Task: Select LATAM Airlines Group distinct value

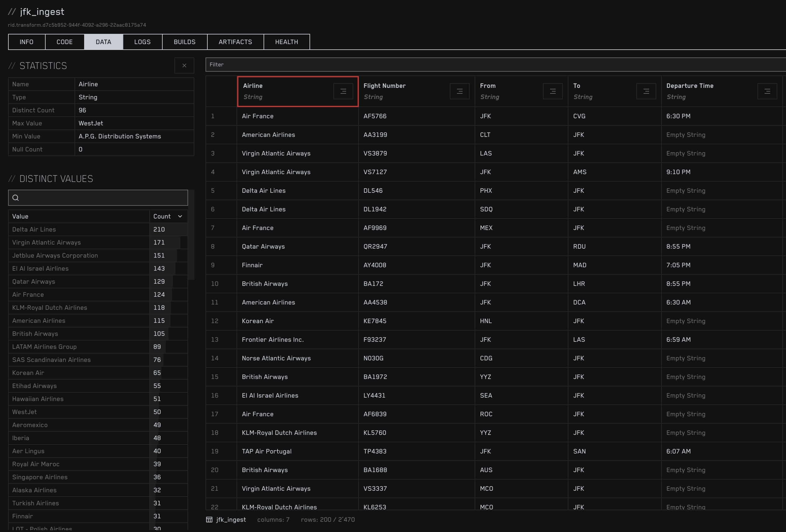Action: click(x=98, y=347)
